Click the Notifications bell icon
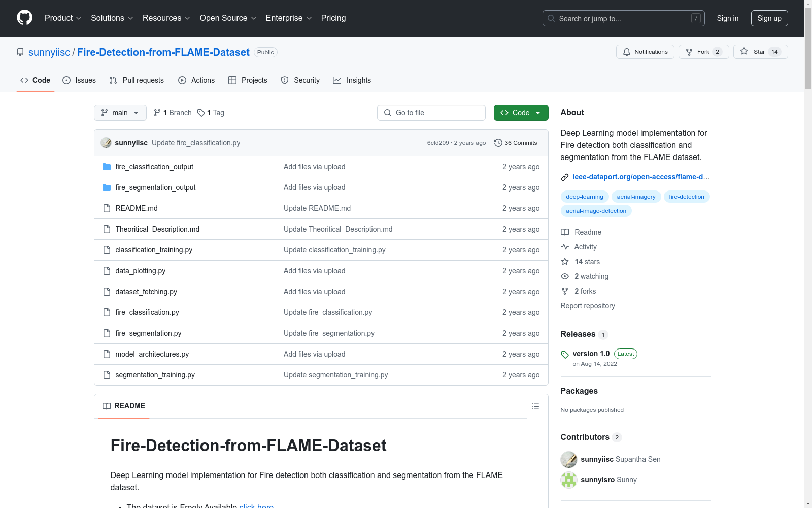Viewport: 812px width, 508px height. [x=627, y=52]
